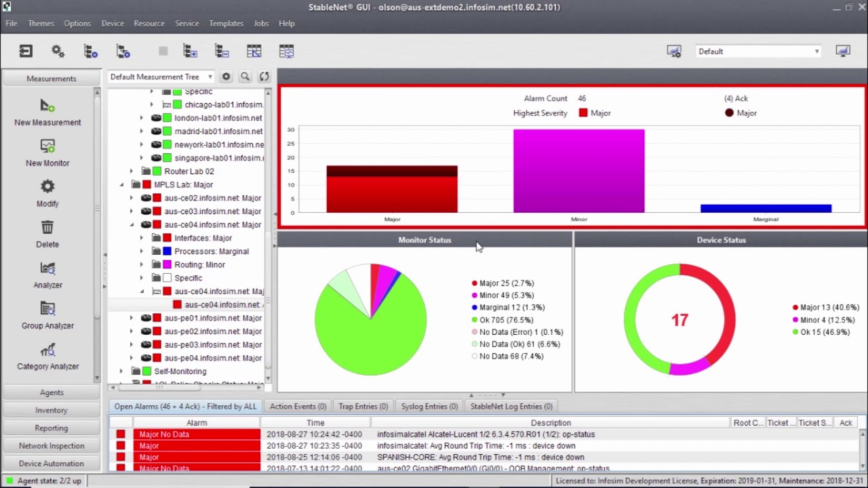Click the Marginal blue bar in alarm chart
The width and height of the screenshot is (868, 488).
pyautogui.click(x=766, y=209)
